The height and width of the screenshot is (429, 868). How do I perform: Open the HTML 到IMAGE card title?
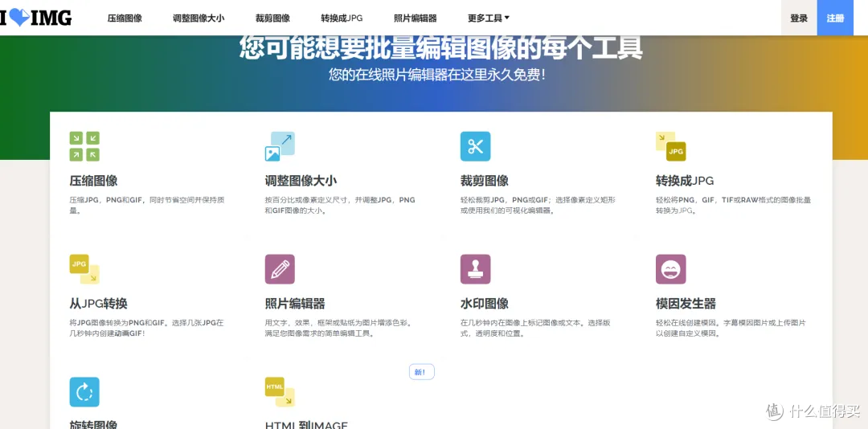coord(306,424)
